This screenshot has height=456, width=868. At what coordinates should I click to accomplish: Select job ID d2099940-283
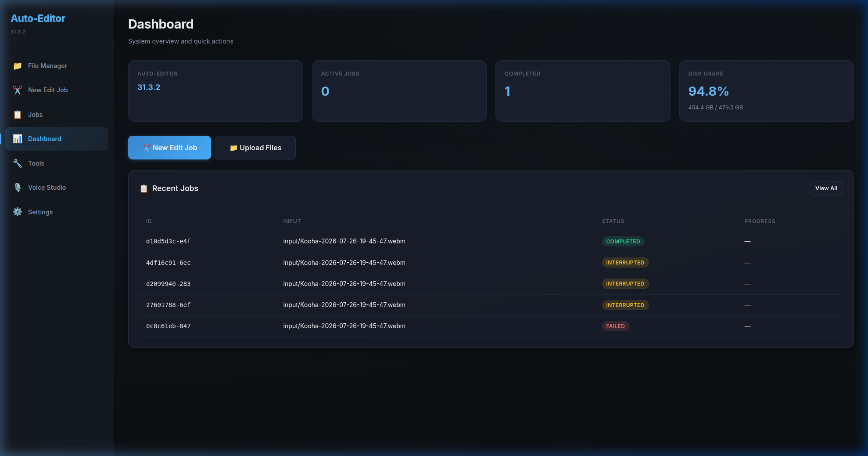pyautogui.click(x=168, y=284)
